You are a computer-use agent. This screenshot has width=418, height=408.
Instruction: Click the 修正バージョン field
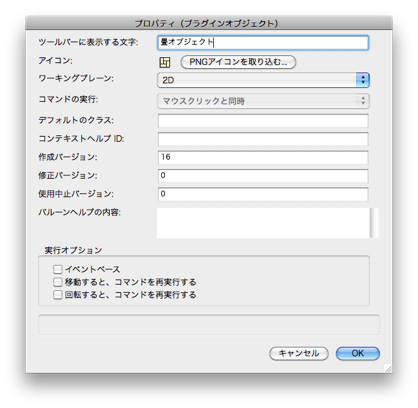263,176
